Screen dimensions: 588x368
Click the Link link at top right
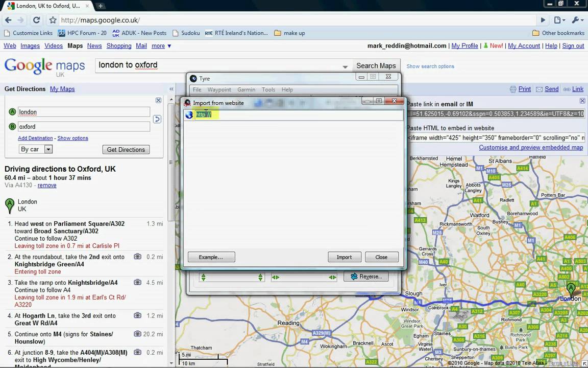[577, 89]
